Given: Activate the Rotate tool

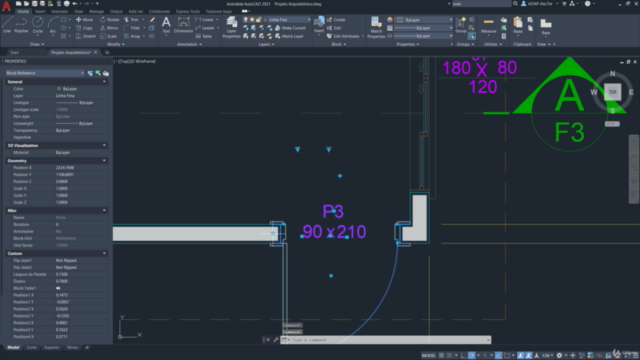Looking at the screenshot, I should pyautogui.click(x=110, y=20).
